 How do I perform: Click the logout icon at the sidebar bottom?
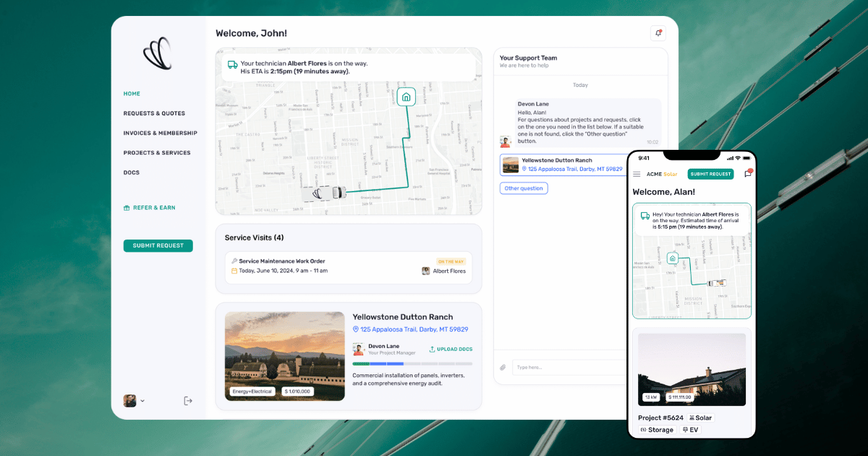point(188,400)
